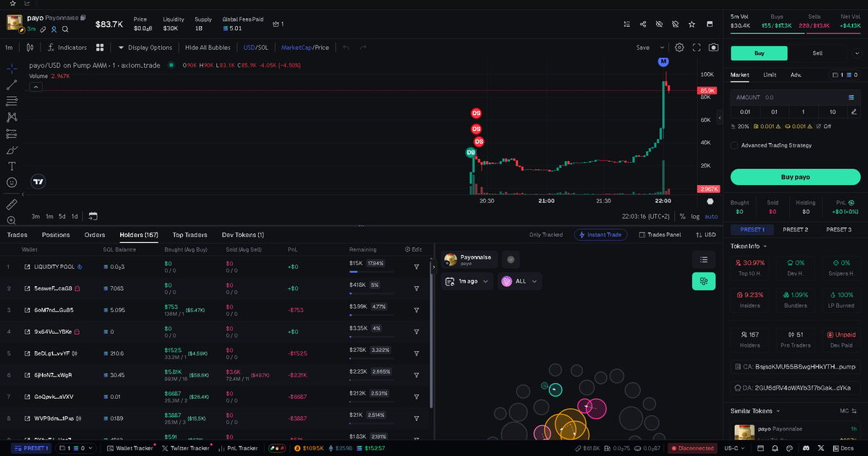Open the Wallet Tracker

(131, 448)
